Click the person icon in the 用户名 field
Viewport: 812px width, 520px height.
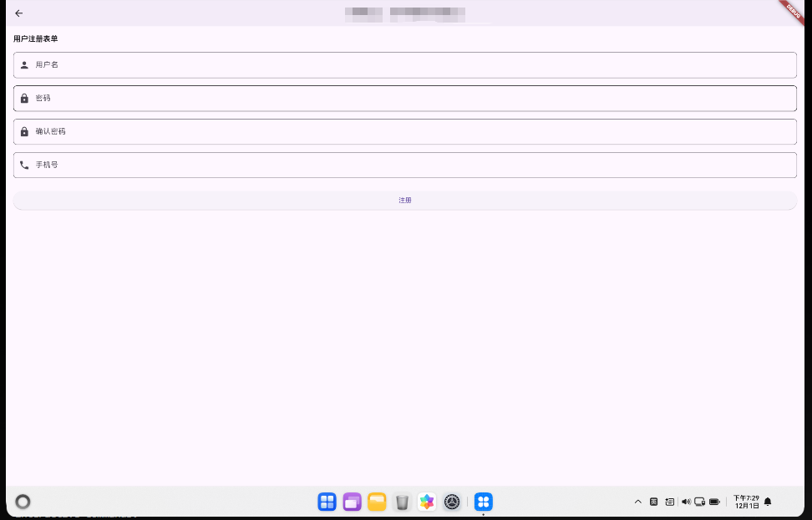pos(24,65)
